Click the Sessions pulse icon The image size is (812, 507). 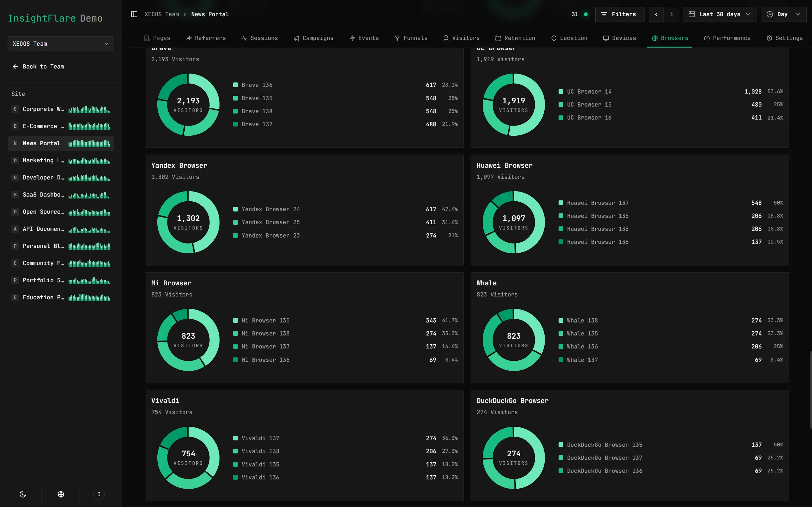(245, 38)
